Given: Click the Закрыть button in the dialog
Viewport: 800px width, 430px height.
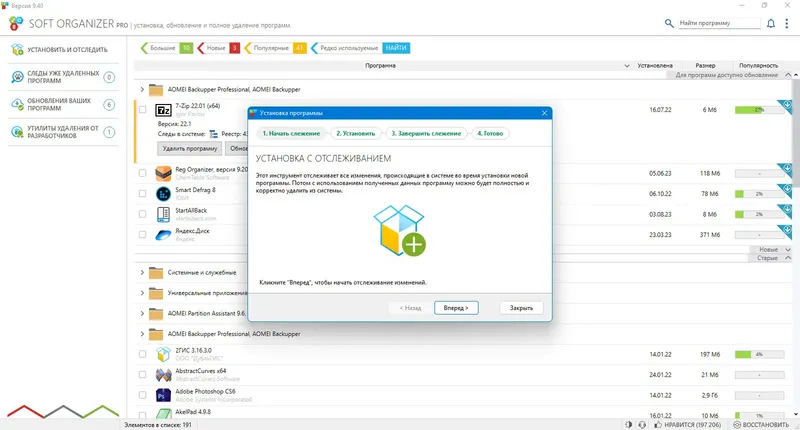Looking at the screenshot, I should [521, 308].
